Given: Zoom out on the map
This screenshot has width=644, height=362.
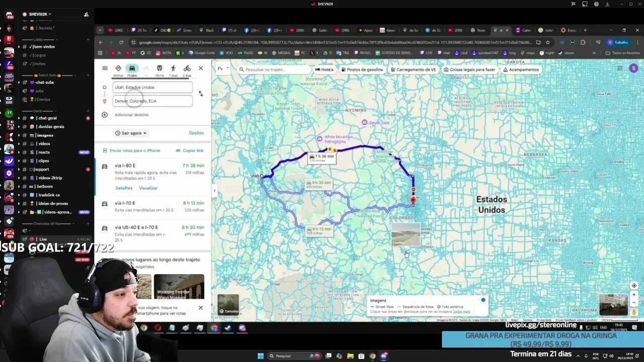Looking at the screenshot, I should click(x=634, y=303).
